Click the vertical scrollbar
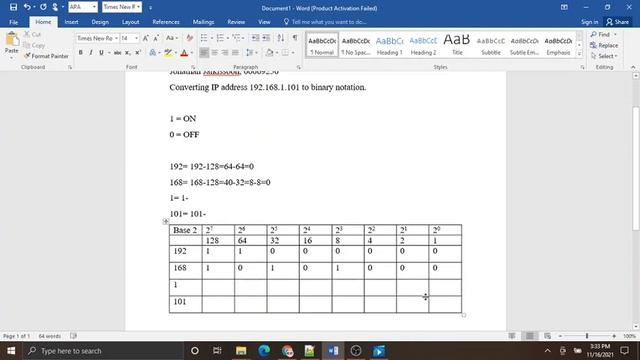The image size is (640, 360). (636, 168)
